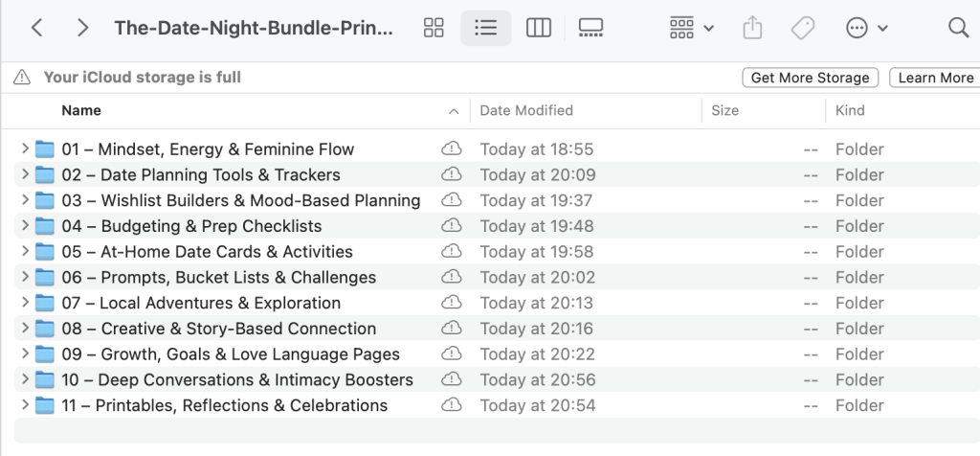The width and height of the screenshot is (980, 456).
Task: Go forward using the forward arrow
Action: tap(82, 28)
